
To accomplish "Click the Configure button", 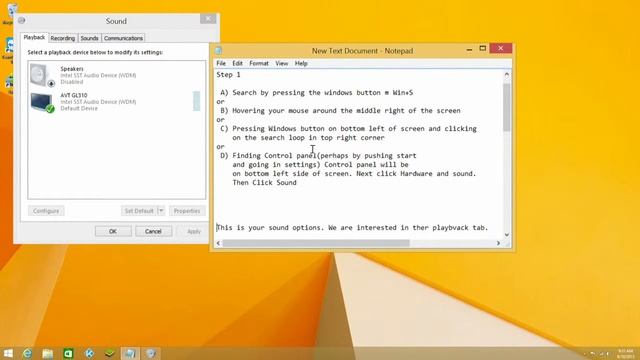I will pyautogui.click(x=46, y=211).
